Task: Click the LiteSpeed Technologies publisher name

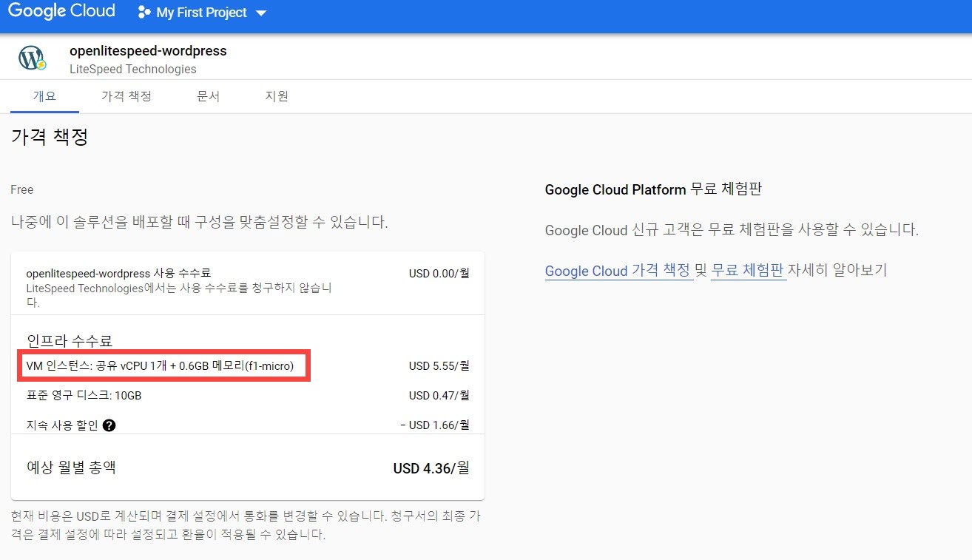Action: tap(132, 70)
